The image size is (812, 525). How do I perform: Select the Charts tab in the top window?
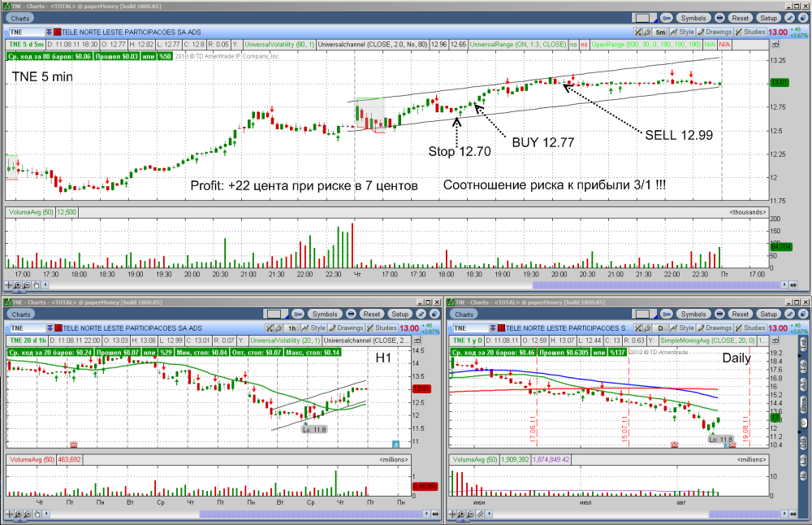[19, 19]
